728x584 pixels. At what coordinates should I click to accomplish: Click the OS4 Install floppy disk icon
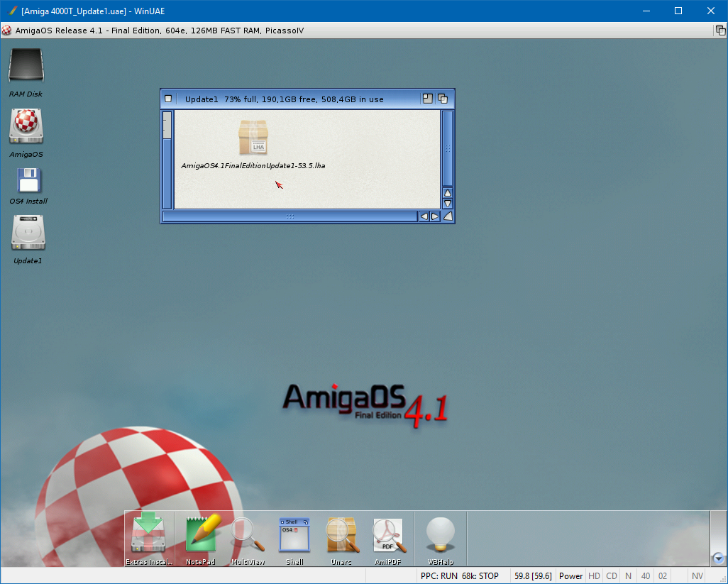click(x=28, y=180)
